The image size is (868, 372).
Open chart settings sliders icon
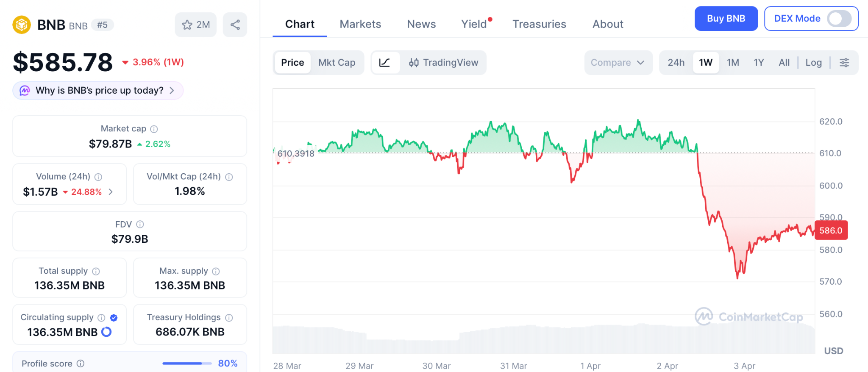pos(844,63)
